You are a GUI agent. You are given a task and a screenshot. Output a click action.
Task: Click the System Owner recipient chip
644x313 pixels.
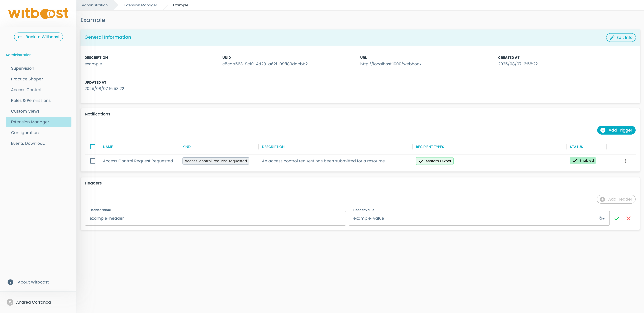[435, 161]
